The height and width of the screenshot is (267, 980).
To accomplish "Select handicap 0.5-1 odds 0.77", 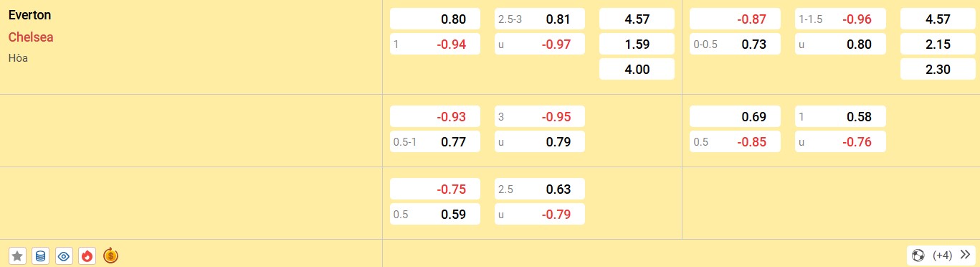I will tap(435, 142).
